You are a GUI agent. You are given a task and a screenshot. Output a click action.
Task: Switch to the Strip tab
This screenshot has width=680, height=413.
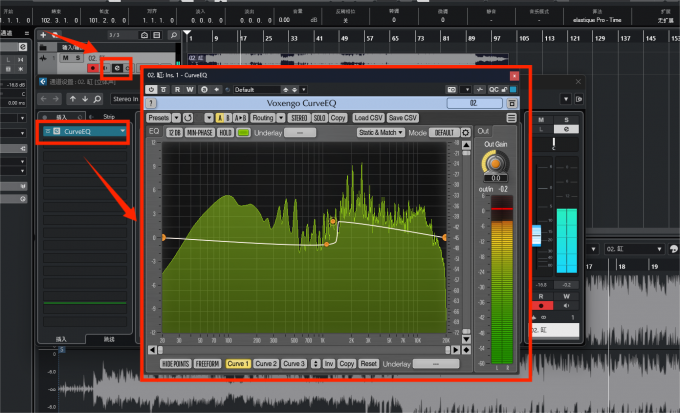109,117
